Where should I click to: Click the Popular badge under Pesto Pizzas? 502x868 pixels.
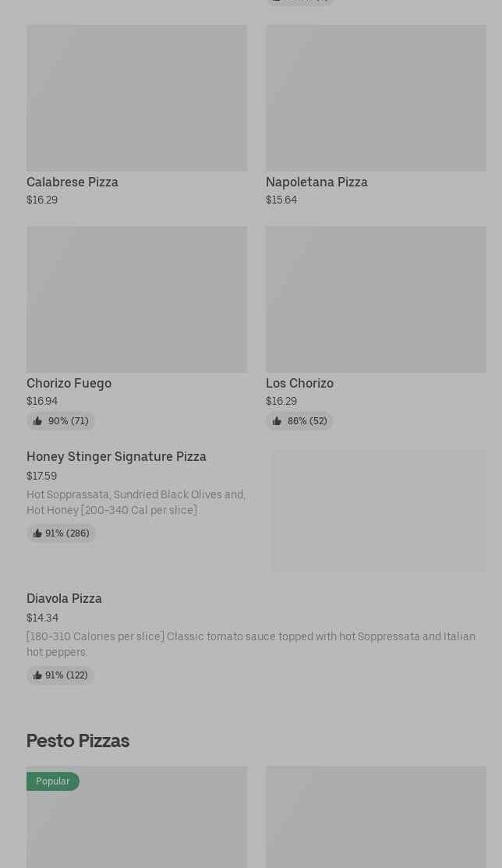coord(52,781)
